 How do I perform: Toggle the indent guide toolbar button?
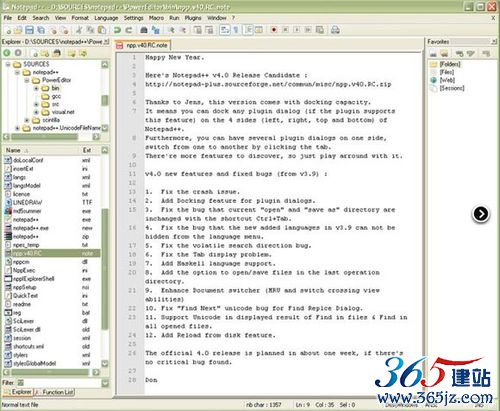248,30
